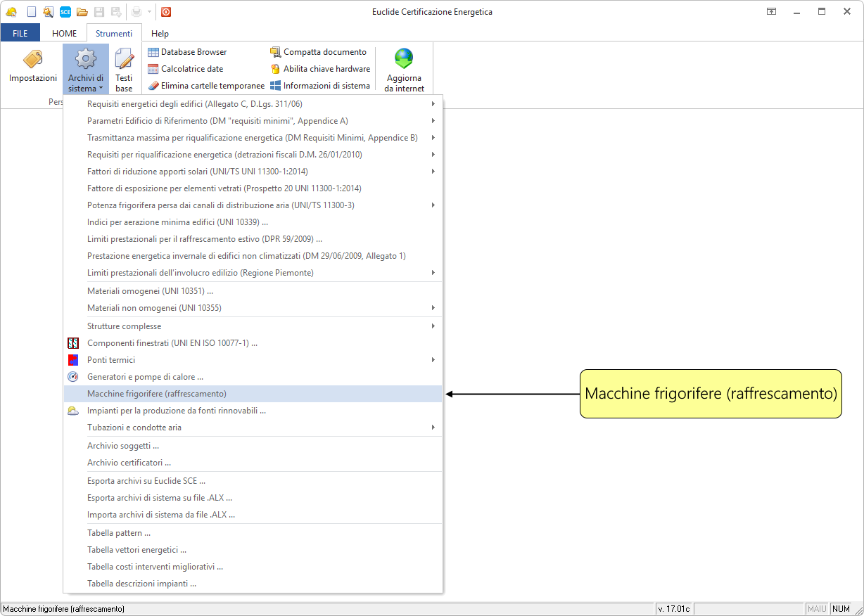Image resolution: width=864 pixels, height=616 pixels.
Task: Choose Generatori e pompe di calore
Action: 145,377
